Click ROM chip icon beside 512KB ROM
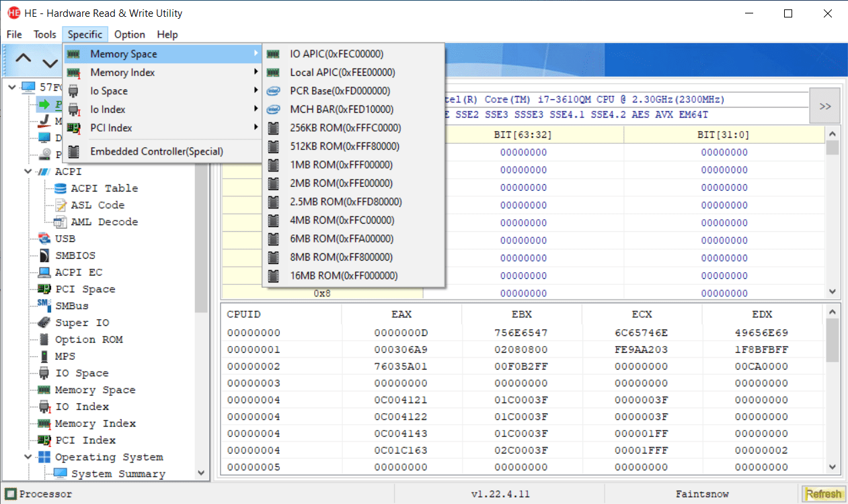 (x=273, y=146)
